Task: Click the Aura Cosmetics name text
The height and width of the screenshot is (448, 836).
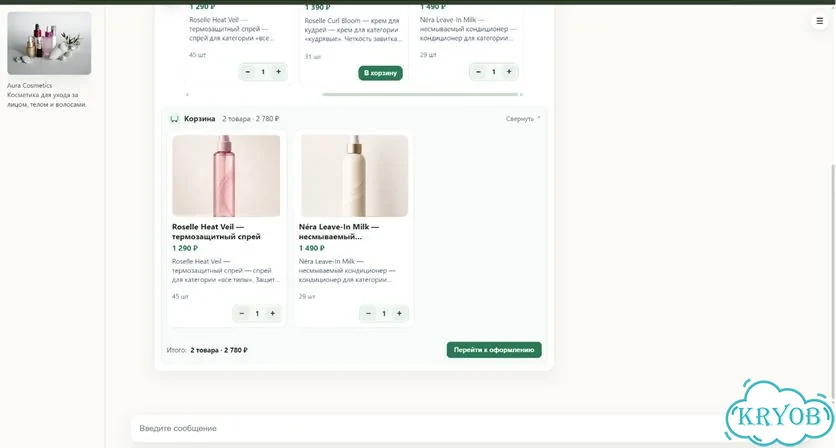Action: [x=29, y=85]
